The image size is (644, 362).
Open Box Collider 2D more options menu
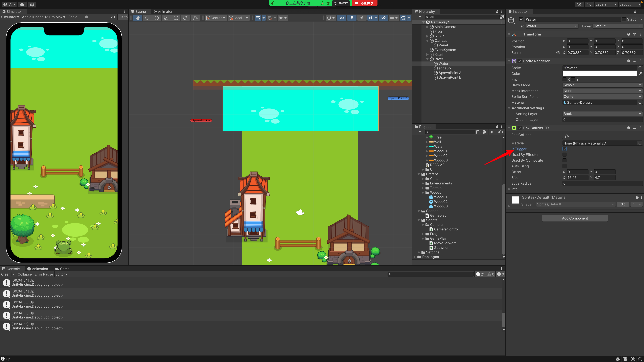[640, 128]
